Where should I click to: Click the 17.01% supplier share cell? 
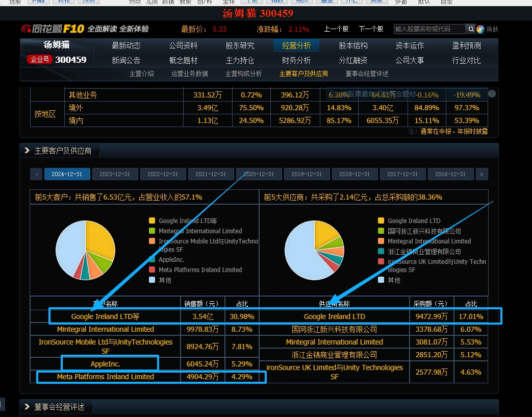471,316
